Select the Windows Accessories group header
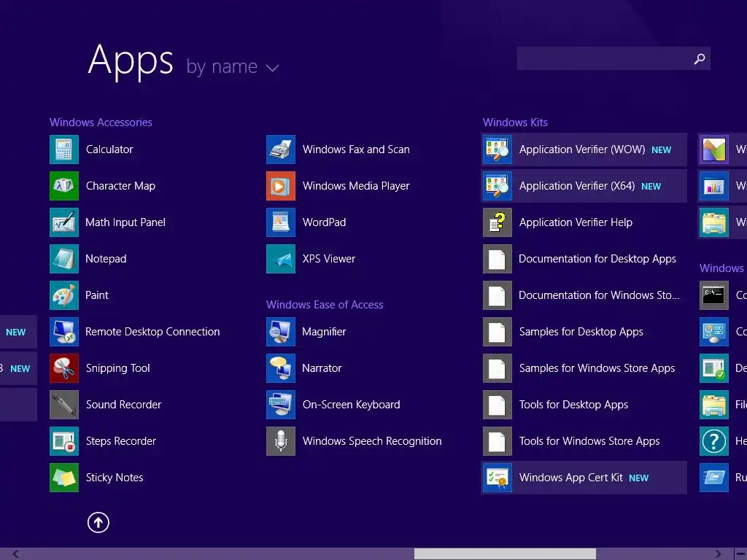 click(x=101, y=122)
